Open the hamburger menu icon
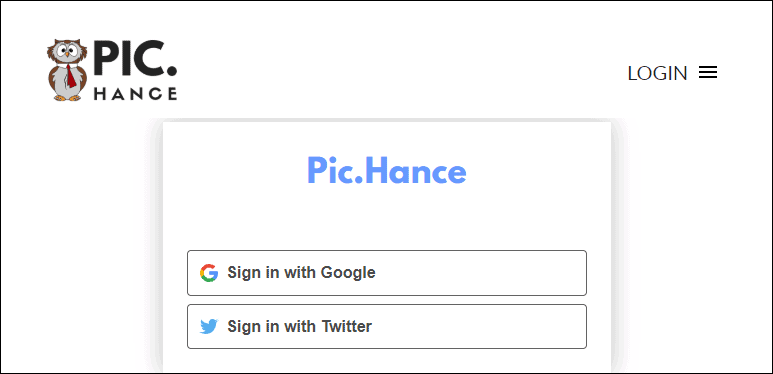The height and width of the screenshot is (374, 773). tap(708, 73)
